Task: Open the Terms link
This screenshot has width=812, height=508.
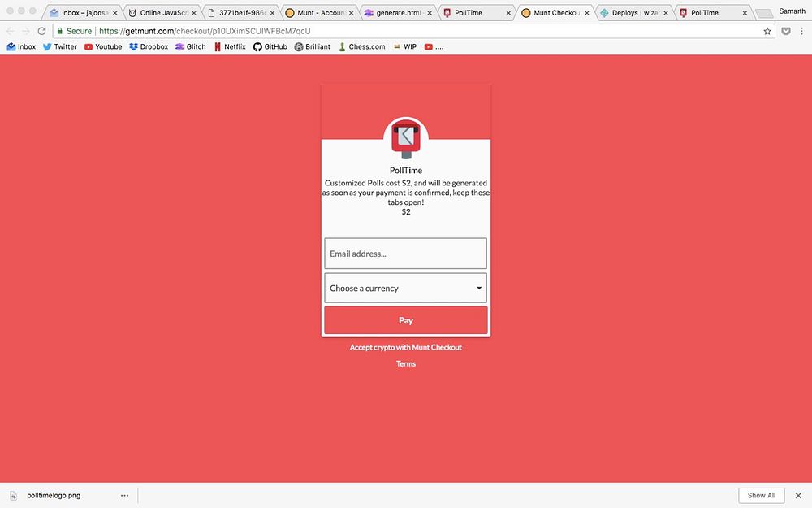Action: coord(406,364)
